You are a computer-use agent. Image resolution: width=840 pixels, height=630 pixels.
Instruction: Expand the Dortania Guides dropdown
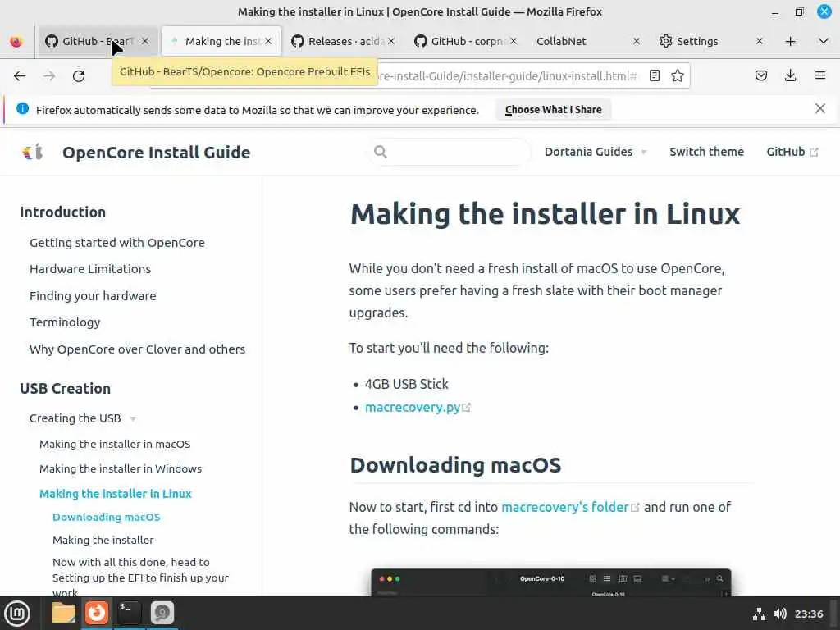tap(596, 152)
